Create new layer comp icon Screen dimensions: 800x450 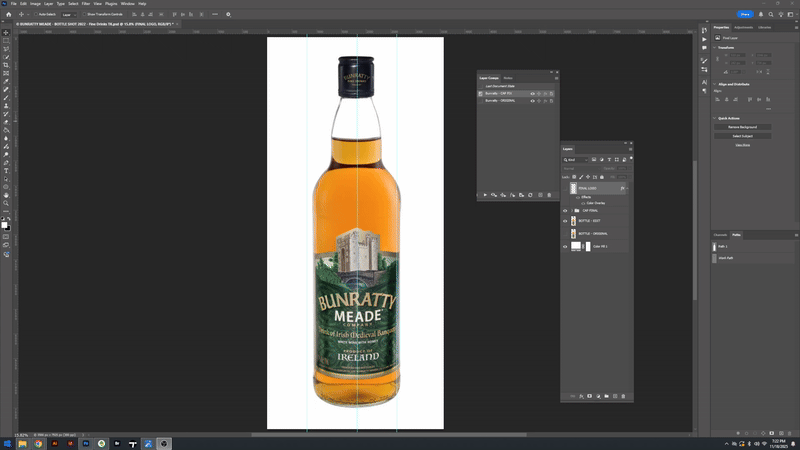tap(540, 195)
